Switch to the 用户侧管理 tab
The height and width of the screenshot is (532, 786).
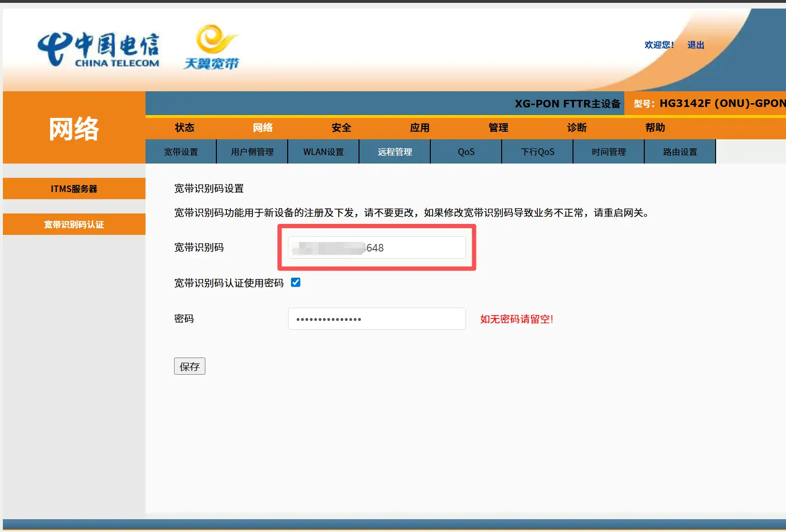[252, 152]
